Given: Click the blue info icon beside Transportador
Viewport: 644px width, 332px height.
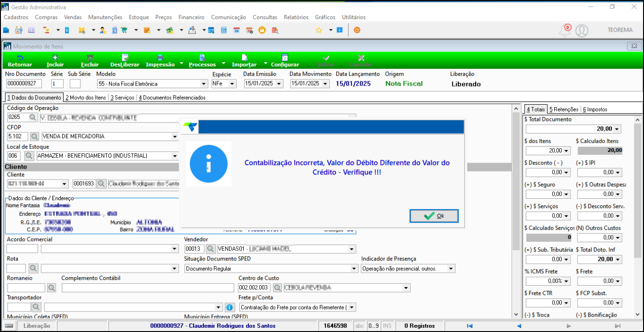Looking at the screenshot, I should (230, 307).
